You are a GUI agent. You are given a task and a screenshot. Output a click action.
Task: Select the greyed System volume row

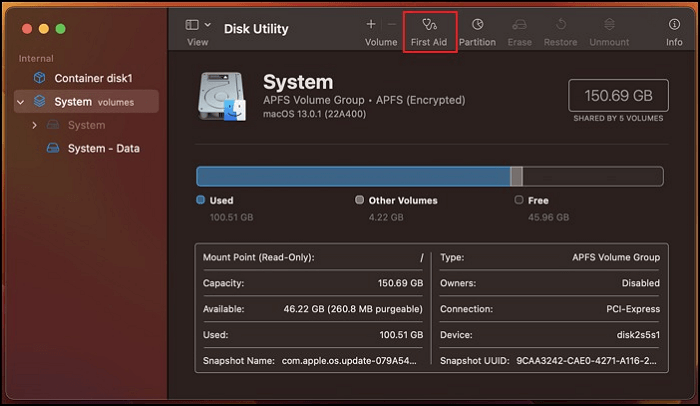pos(87,125)
